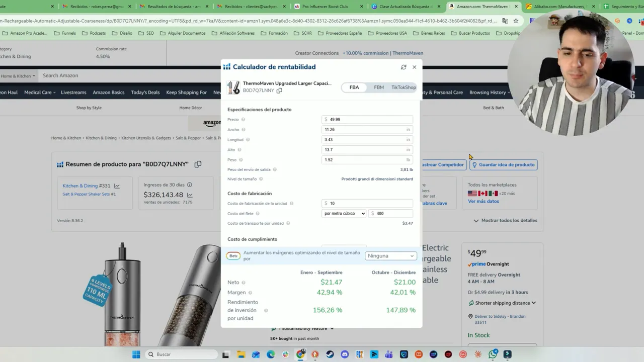Open Home Décor subnav item
This screenshot has height=362, width=644.
click(x=191, y=108)
